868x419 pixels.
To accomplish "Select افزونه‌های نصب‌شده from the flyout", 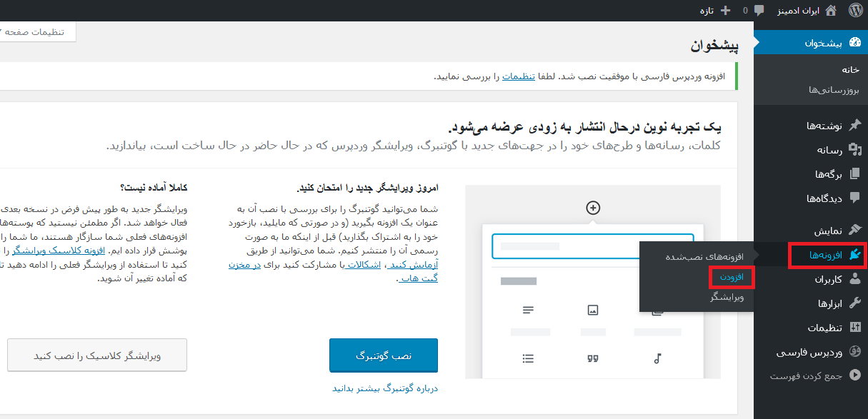I will 705,256.
